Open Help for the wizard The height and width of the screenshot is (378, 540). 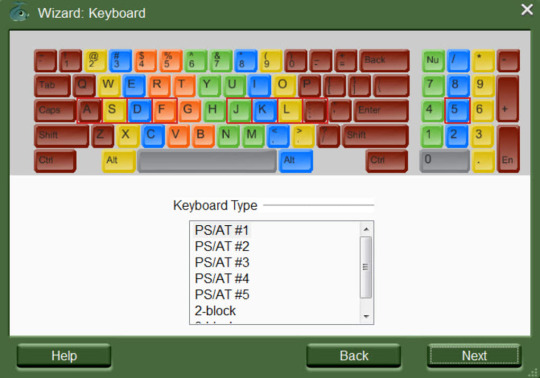(64, 356)
